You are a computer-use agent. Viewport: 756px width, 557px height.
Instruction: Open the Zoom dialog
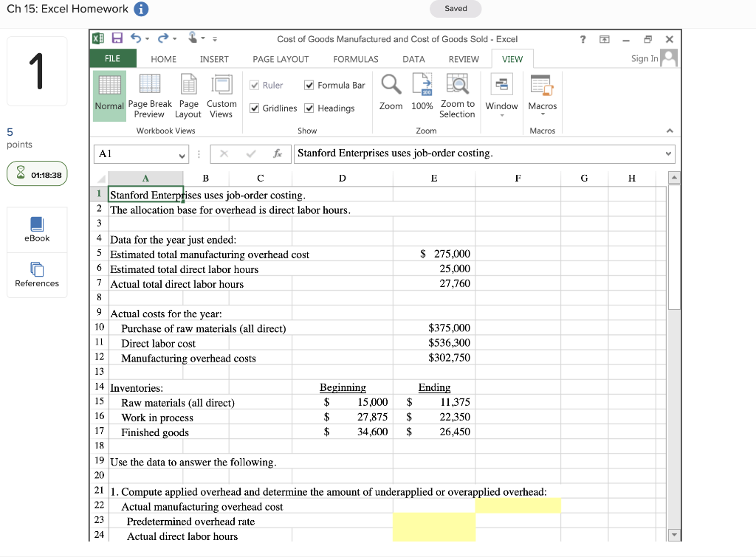[391, 95]
